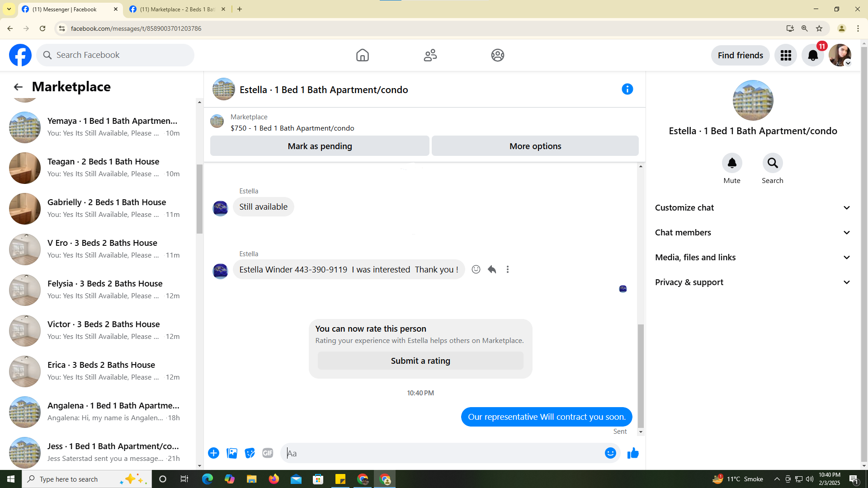Search within the Estella conversation
The height and width of the screenshot is (488, 868).
(x=773, y=163)
